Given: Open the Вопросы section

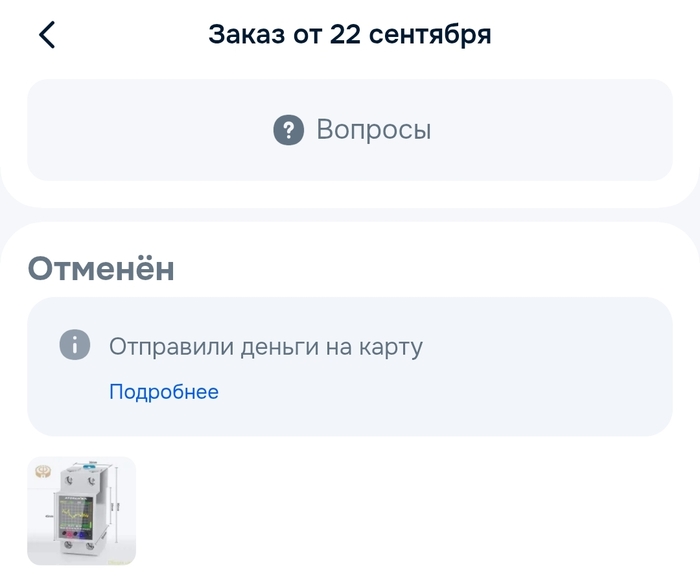Looking at the screenshot, I should click(x=373, y=130).
